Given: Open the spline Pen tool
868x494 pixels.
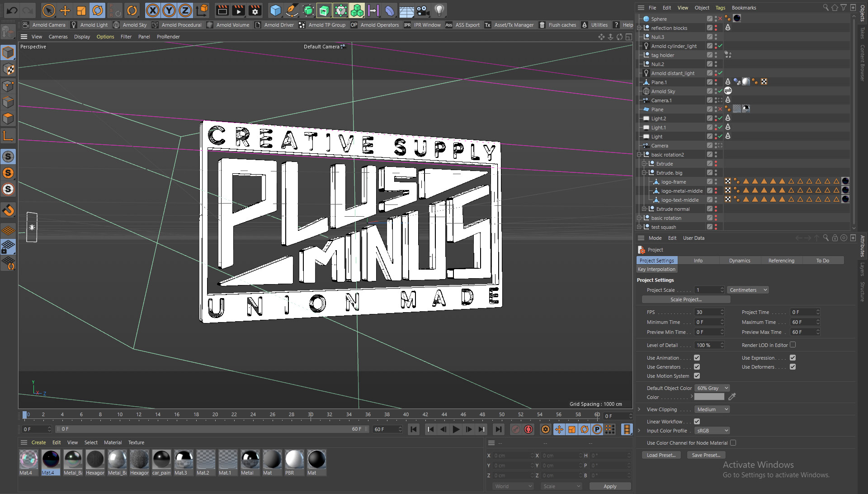Looking at the screenshot, I should (x=292, y=10).
